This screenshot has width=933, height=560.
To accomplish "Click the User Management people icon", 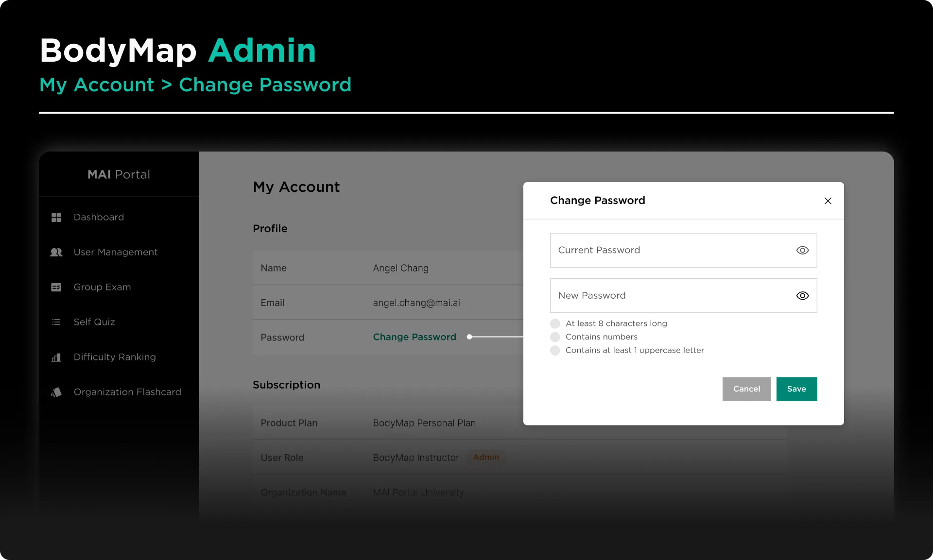I will (56, 252).
